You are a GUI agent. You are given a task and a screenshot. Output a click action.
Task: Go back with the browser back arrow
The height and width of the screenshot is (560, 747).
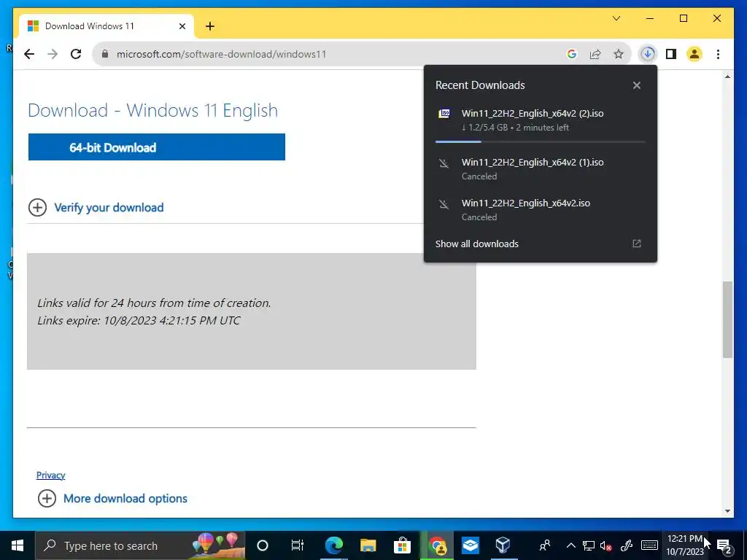click(29, 54)
